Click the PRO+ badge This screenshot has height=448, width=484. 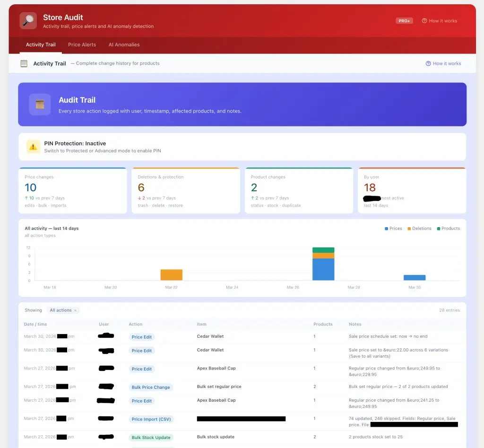coord(404,21)
